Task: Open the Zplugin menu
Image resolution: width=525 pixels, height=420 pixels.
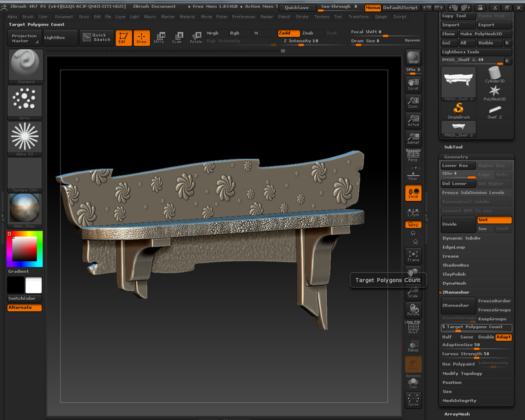Action: tap(381, 16)
